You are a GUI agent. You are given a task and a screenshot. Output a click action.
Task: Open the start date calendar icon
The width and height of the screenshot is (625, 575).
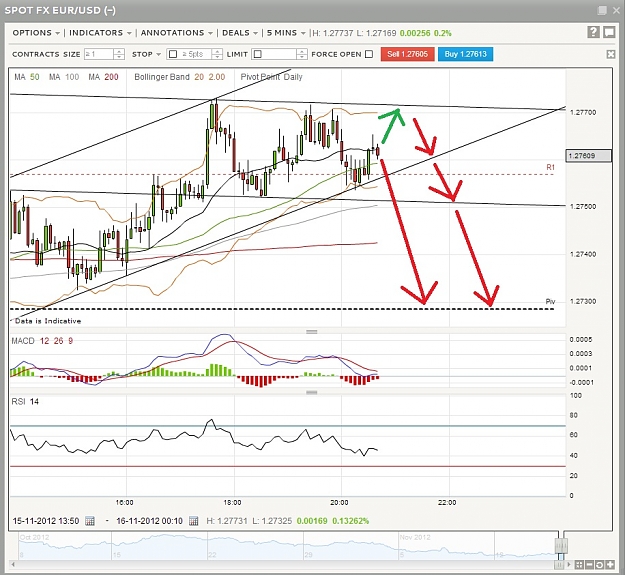90,521
